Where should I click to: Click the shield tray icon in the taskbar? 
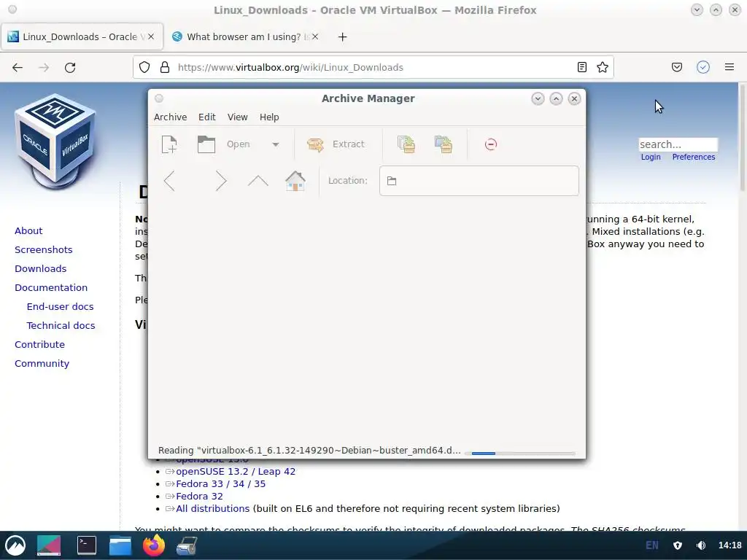(678, 545)
